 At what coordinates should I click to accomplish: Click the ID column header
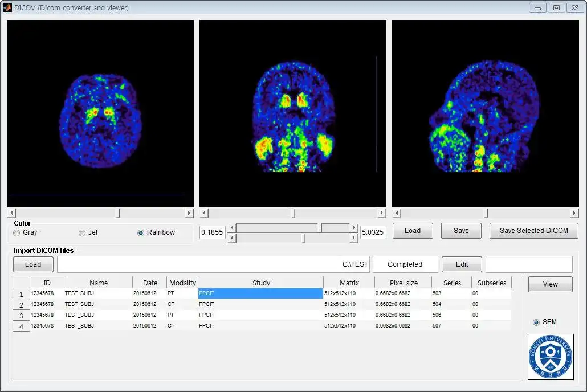[47, 283]
